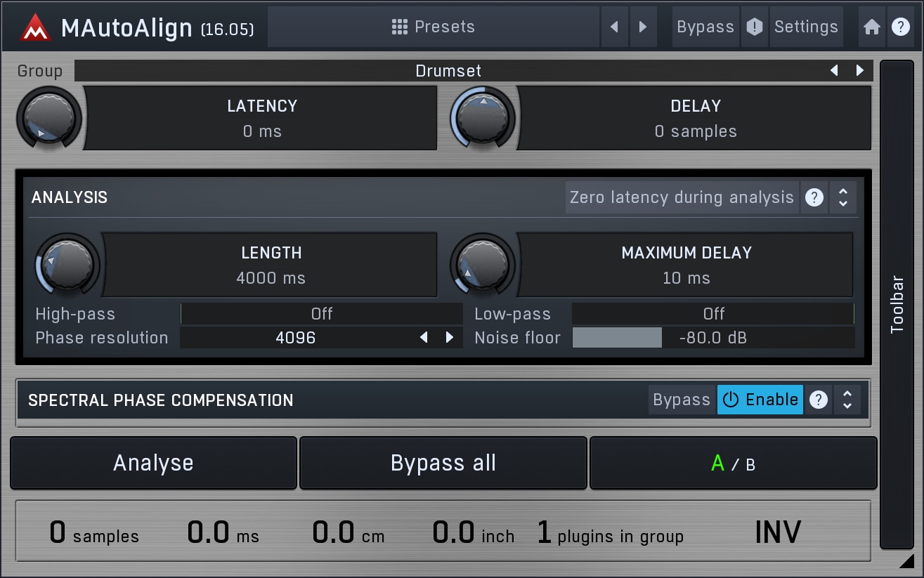Click the '0.0 cm' readout

tap(349, 533)
